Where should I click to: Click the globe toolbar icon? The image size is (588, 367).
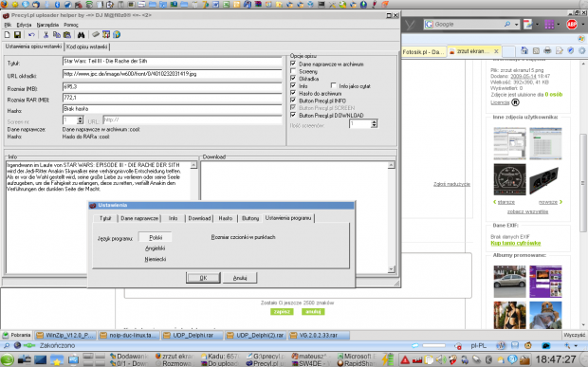[117, 34]
